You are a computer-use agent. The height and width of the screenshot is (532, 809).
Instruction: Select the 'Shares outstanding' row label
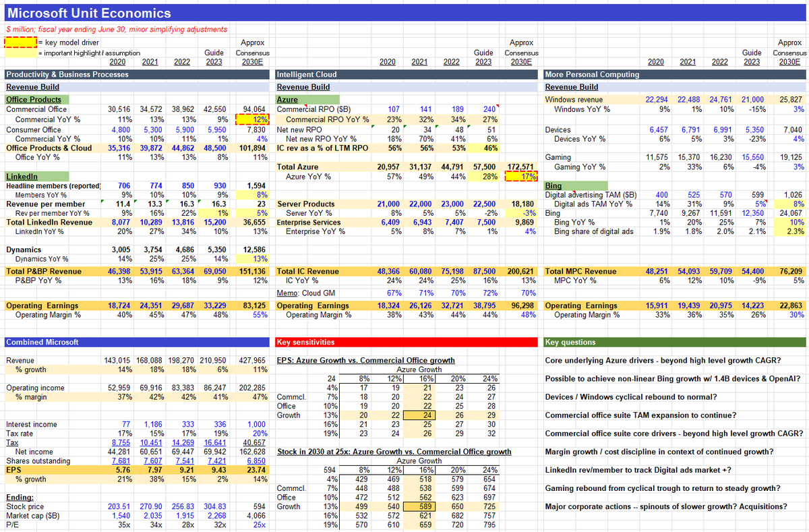[x=38, y=461]
